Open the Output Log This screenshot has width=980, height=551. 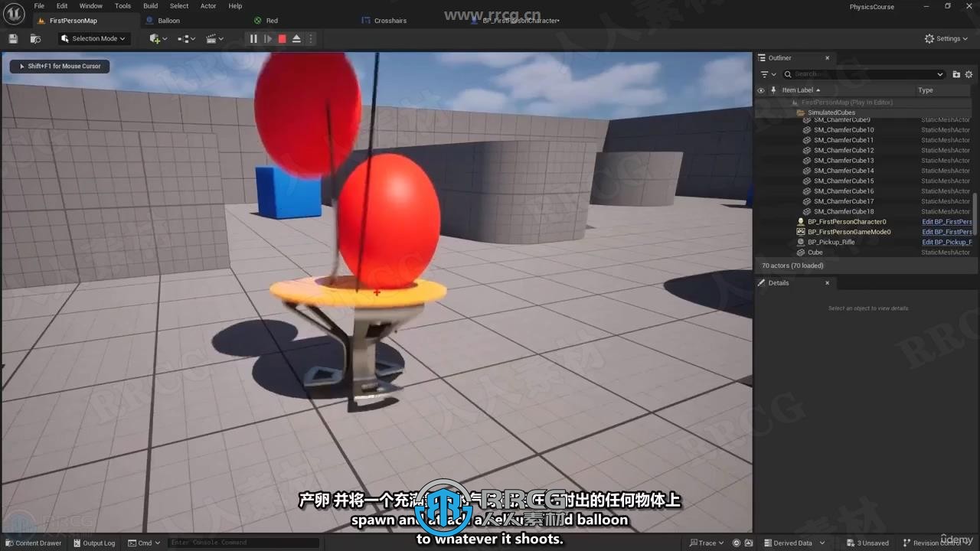pyautogui.click(x=93, y=543)
